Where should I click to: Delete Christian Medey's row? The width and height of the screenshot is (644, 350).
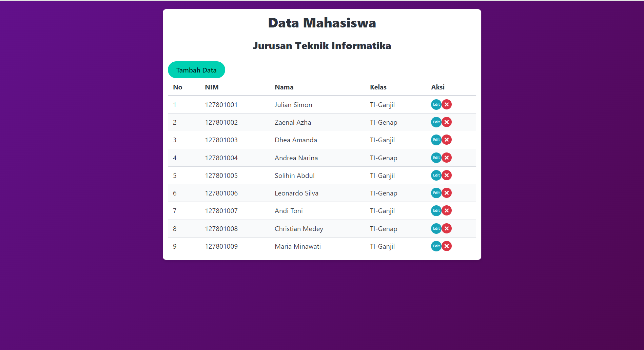447,228
